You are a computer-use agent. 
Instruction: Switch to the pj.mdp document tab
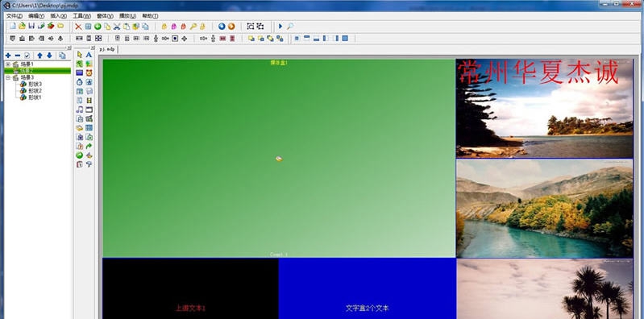[x=107, y=49]
